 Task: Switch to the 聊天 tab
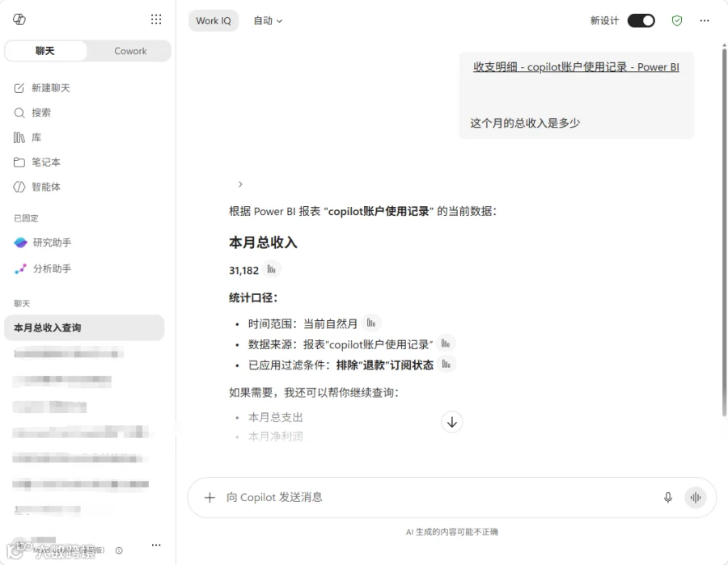point(45,51)
